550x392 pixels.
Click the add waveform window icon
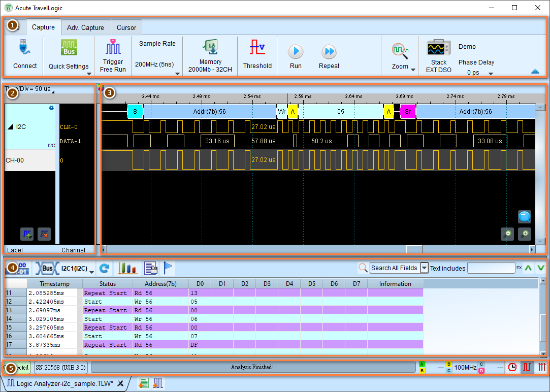pyautogui.click(x=158, y=383)
